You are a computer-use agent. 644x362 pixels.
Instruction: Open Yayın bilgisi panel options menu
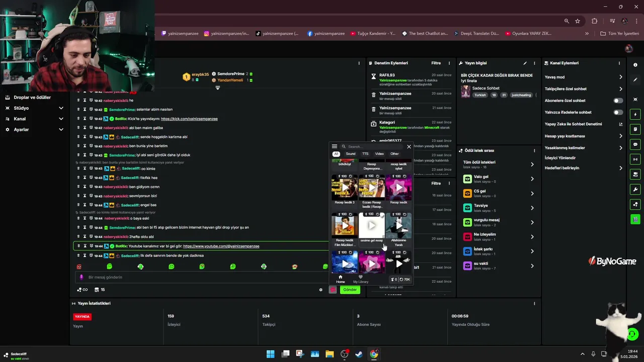tap(534, 63)
